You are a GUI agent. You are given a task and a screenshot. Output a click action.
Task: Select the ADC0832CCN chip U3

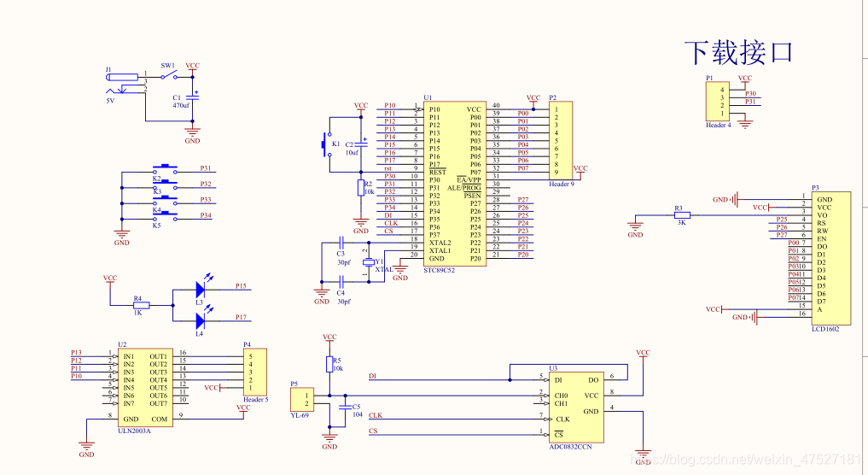pyautogui.click(x=576, y=407)
